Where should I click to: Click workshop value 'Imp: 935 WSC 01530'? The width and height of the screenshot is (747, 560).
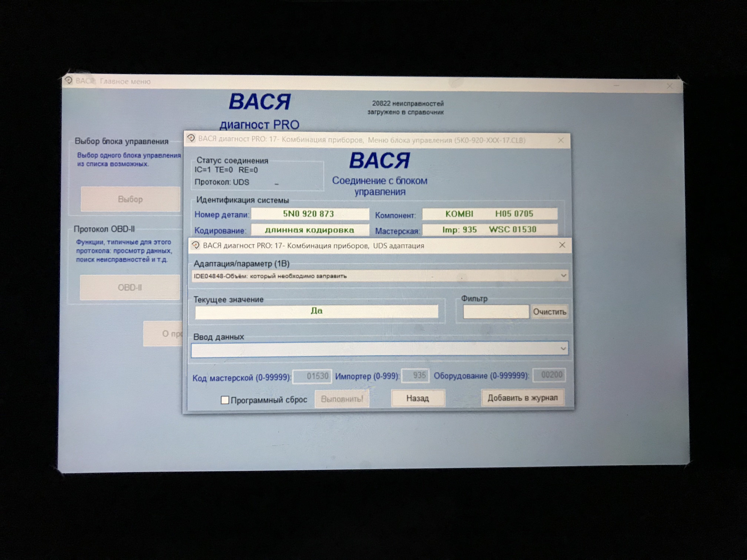490,229
